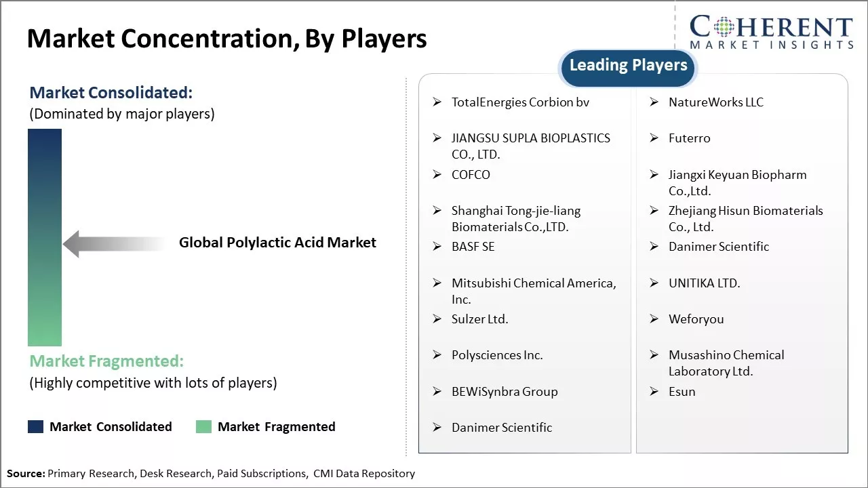868x488 pixels.
Task: Click the Source citation text at the bottom
Action: (211, 474)
